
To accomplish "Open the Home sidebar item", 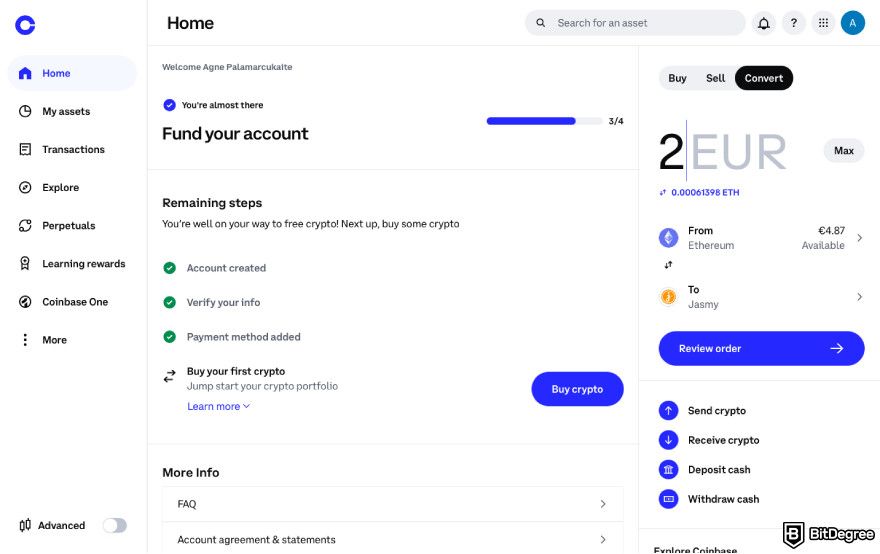I will coord(72,73).
